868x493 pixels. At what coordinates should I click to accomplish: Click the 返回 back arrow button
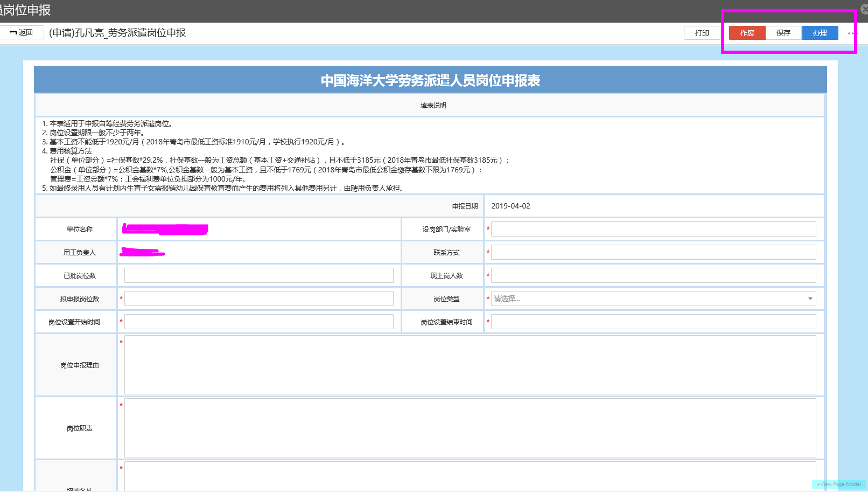pos(22,33)
